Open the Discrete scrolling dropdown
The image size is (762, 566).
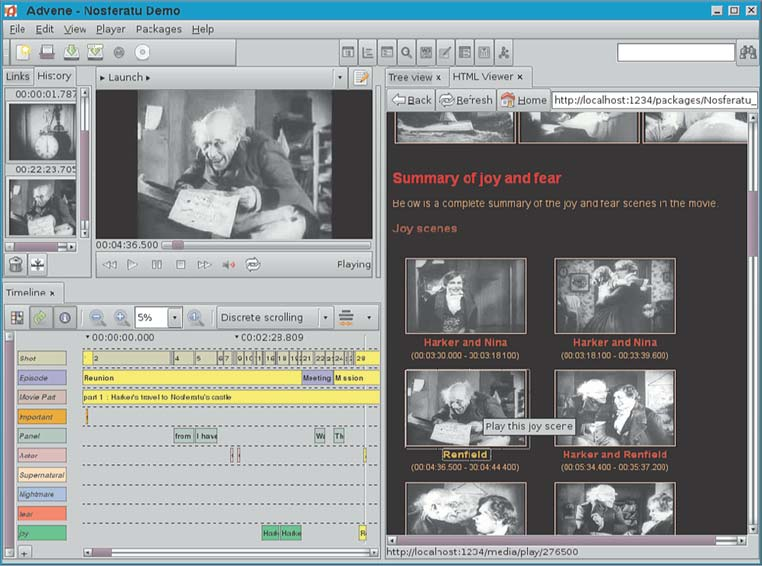(325, 318)
